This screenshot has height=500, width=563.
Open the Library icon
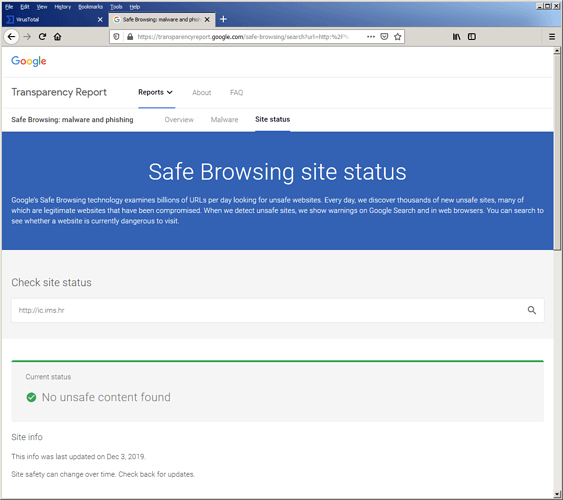(x=456, y=37)
